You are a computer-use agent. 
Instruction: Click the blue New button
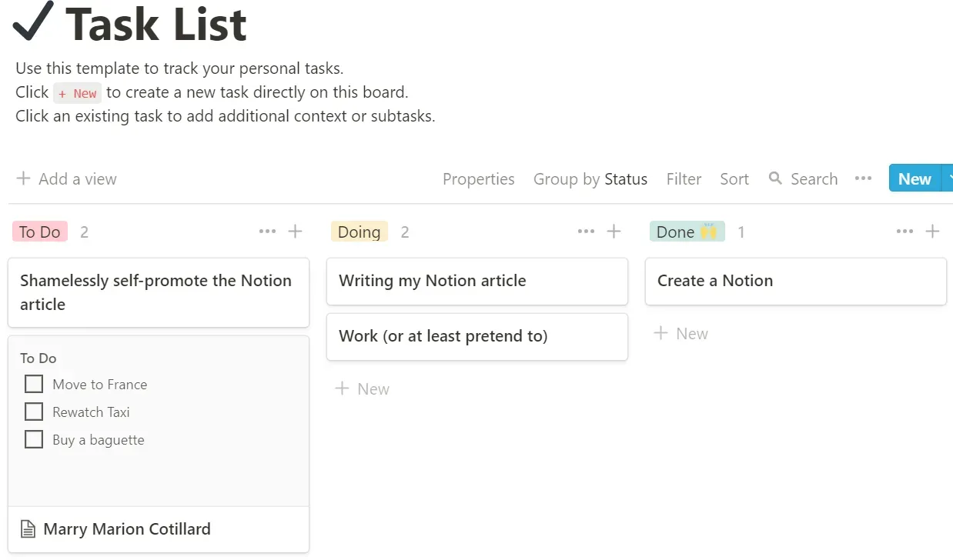(x=914, y=178)
